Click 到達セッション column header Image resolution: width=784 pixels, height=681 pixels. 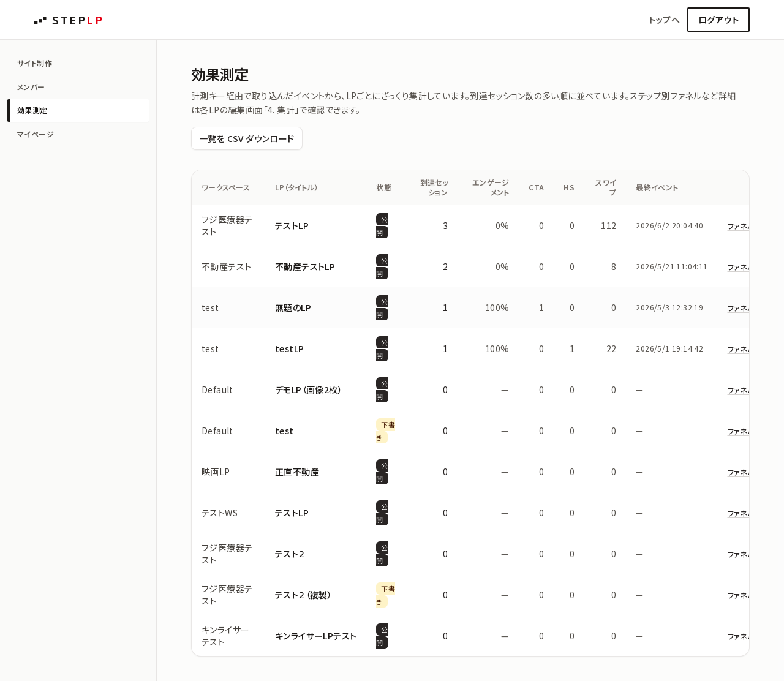(434, 187)
